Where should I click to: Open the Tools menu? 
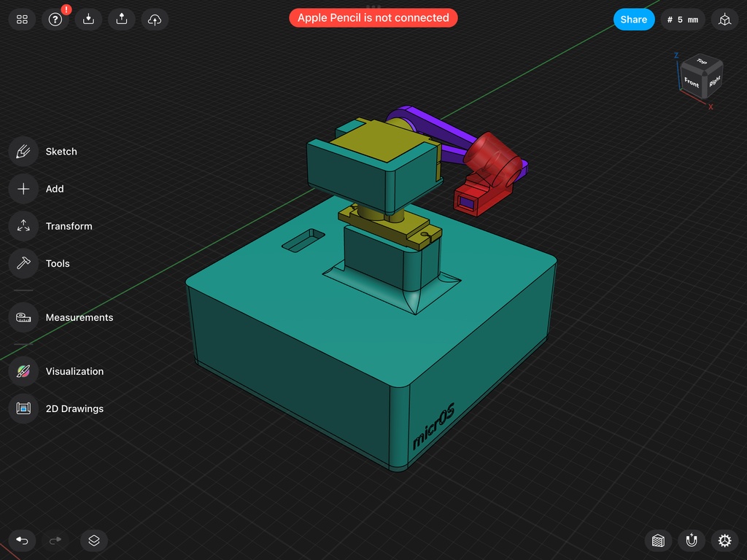(x=23, y=263)
